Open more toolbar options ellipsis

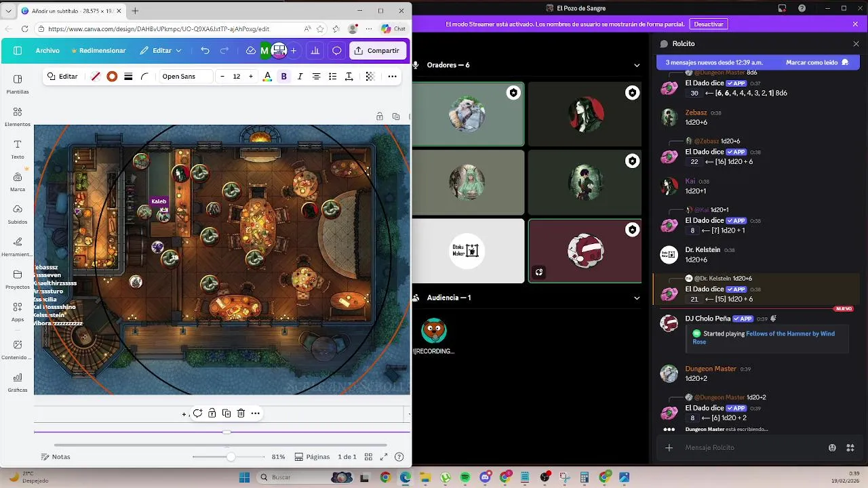click(392, 77)
